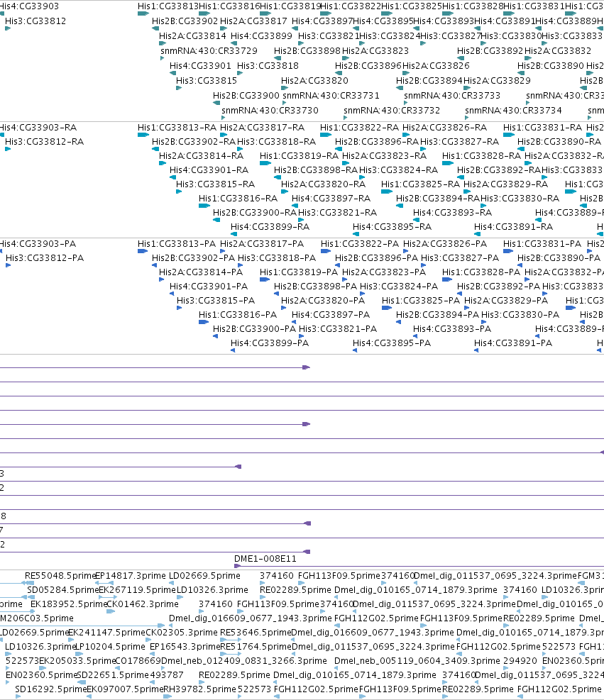Click transcript His1:CG33828-RA
604x700 pixels.
[x=482, y=156]
